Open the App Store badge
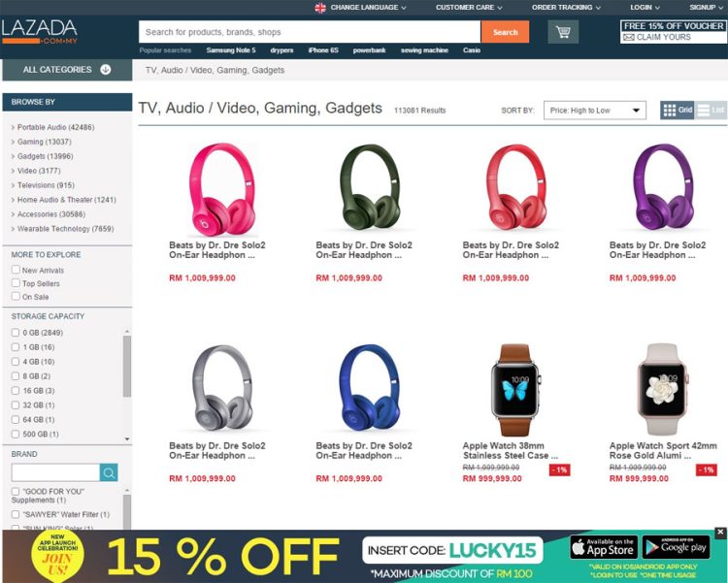This screenshot has width=728, height=583. pyautogui.click(x=604, y=547)
